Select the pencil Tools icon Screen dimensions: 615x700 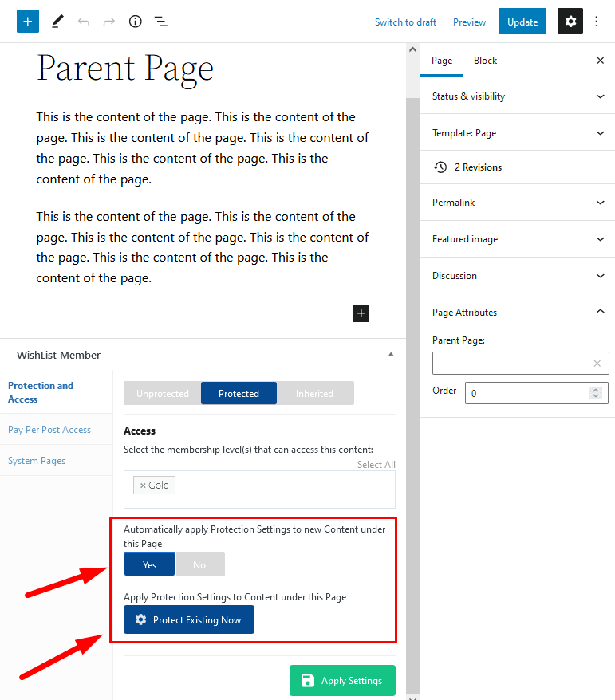coord(57,22)
